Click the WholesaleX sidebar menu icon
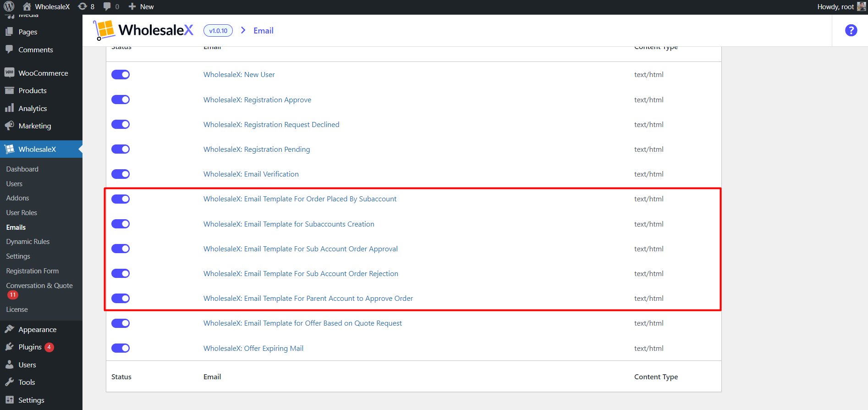Screen dimensions: 868x410 click(9, 149)
